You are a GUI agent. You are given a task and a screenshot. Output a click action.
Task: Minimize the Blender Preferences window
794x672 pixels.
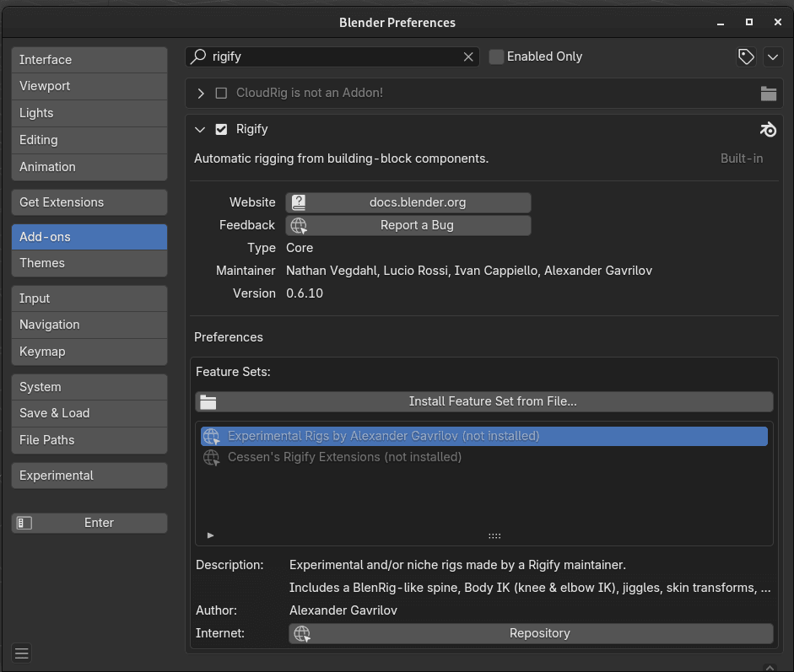click(x=721, y=22)
